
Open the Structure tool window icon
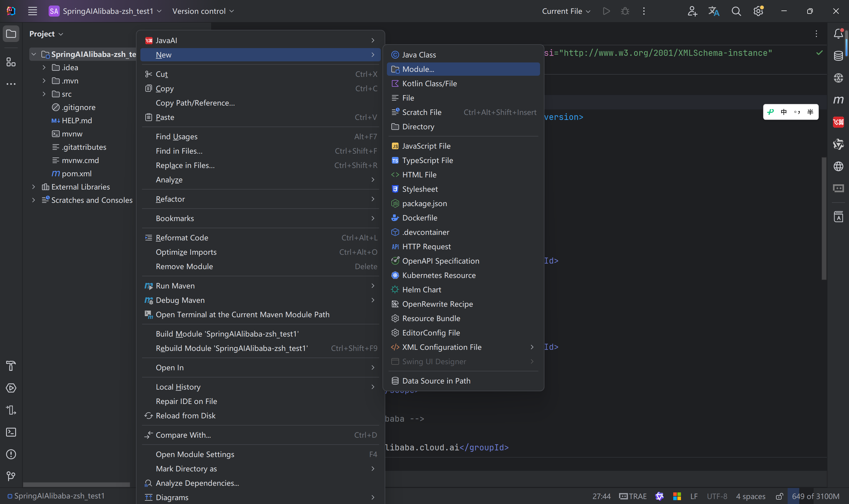pyautogui.click(x=11, y=62)
